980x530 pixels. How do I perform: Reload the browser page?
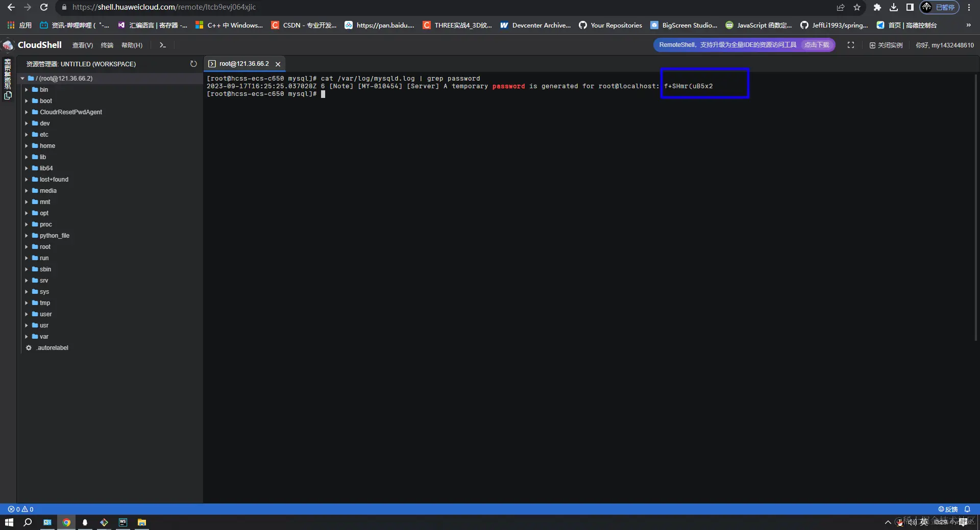click(44, 7)
